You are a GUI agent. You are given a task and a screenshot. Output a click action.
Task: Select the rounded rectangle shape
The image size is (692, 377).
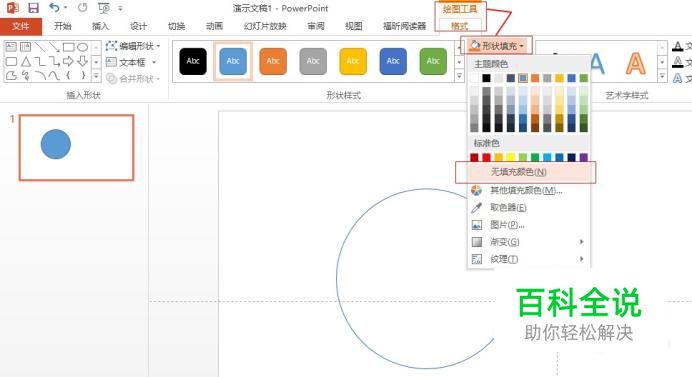click(x=11, y=61)
